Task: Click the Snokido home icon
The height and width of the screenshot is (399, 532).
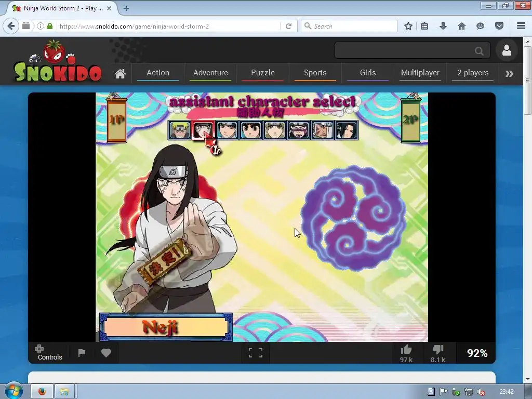Action: (120, 73)
